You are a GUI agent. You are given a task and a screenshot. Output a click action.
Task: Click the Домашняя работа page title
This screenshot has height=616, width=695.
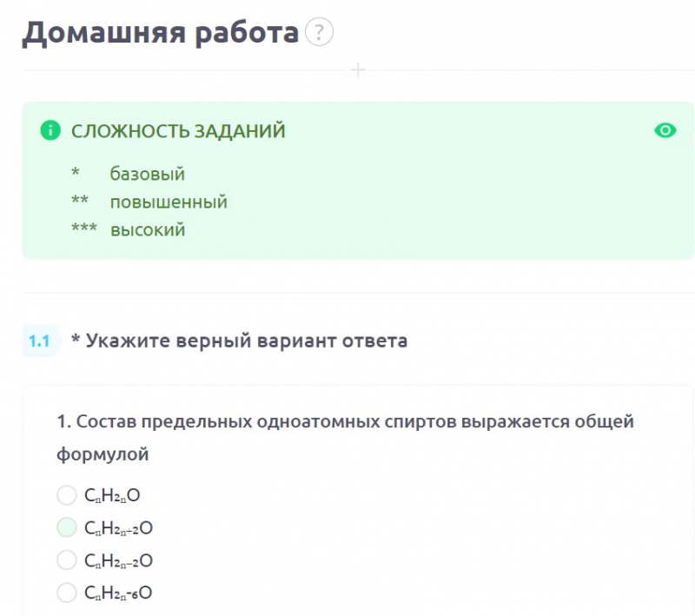(x=161, y=33)
